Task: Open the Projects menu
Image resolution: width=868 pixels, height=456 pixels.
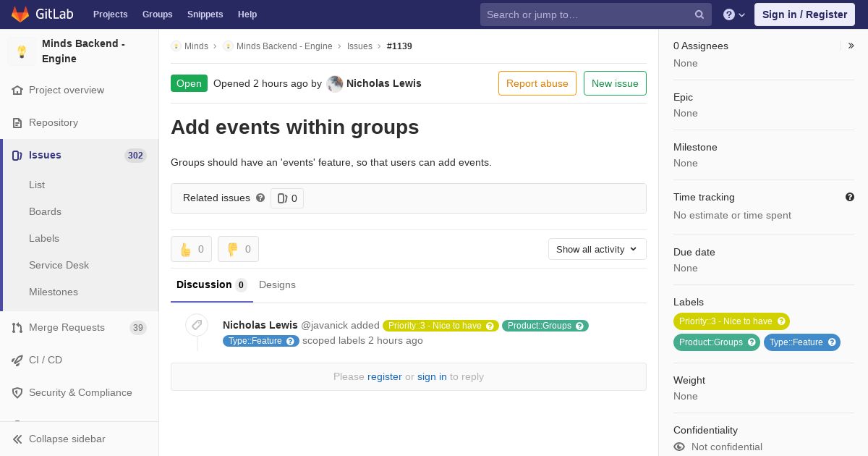Action: click(x=111, y=14)
